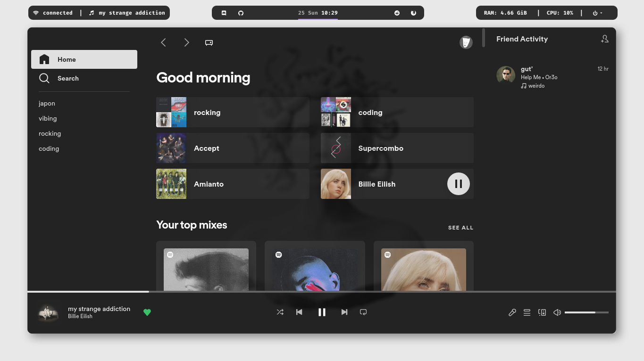Open the song title my strange addiction in player
The width and height of the screenshot is (644, 361).
tap(99, 309)
